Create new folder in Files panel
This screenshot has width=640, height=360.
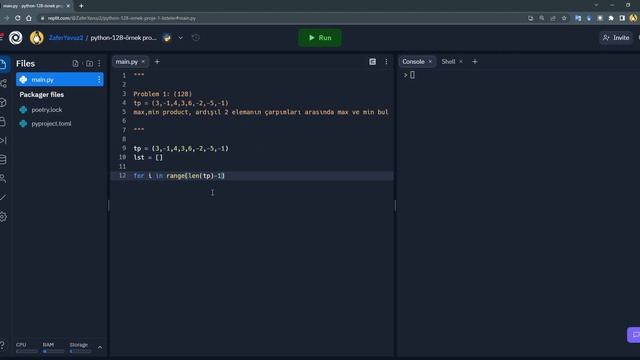(89, 63)
